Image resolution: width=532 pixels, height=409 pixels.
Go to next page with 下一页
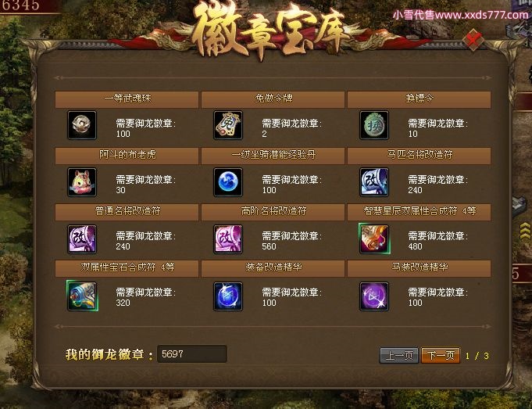pyautogui.click(x=441, y=355)
